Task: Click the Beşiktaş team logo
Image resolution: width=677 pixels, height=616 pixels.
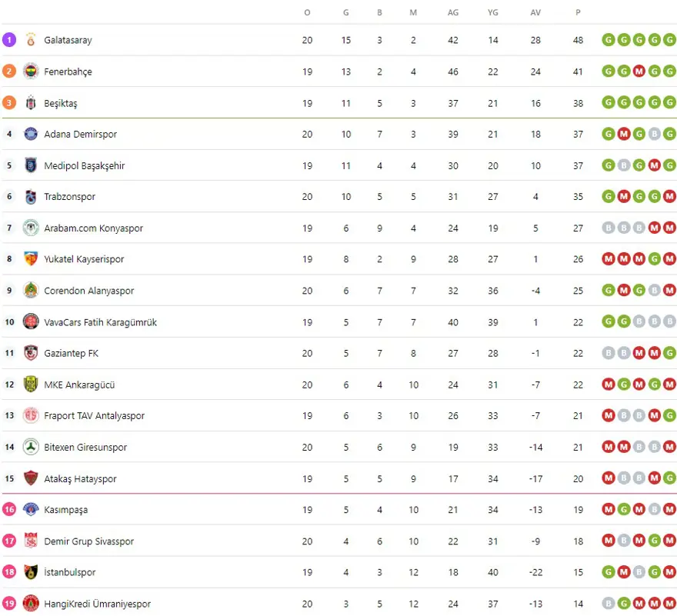Action: click(31, 103)
